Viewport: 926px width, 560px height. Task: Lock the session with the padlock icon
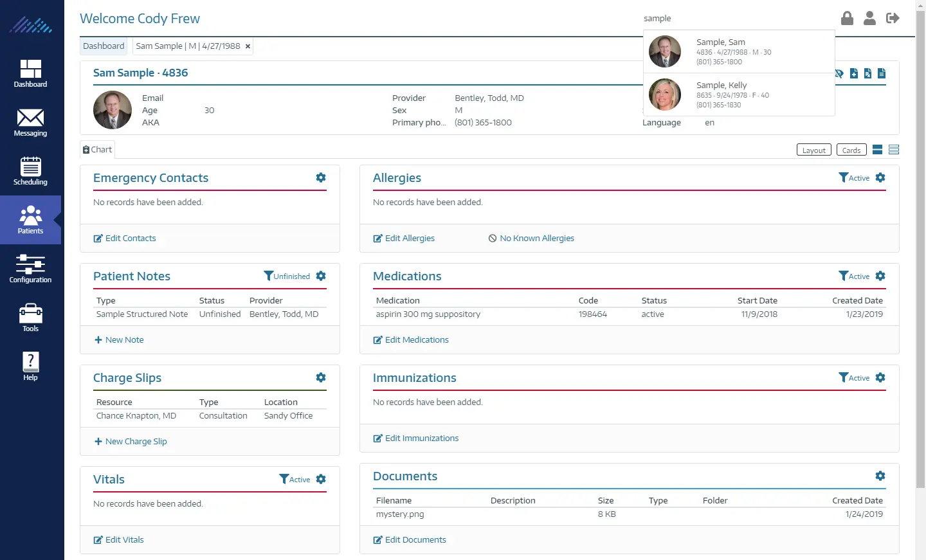click(x=846, y=18)
